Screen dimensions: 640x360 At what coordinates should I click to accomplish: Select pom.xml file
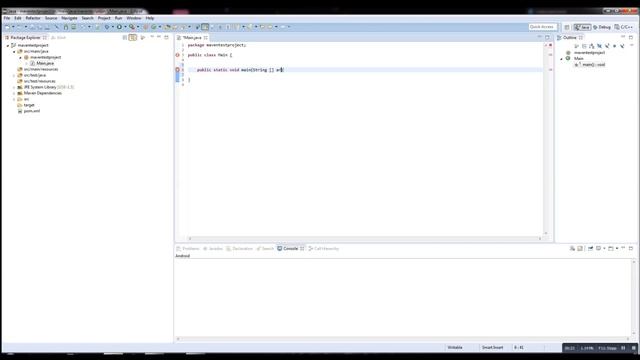[x=31, y=111]
